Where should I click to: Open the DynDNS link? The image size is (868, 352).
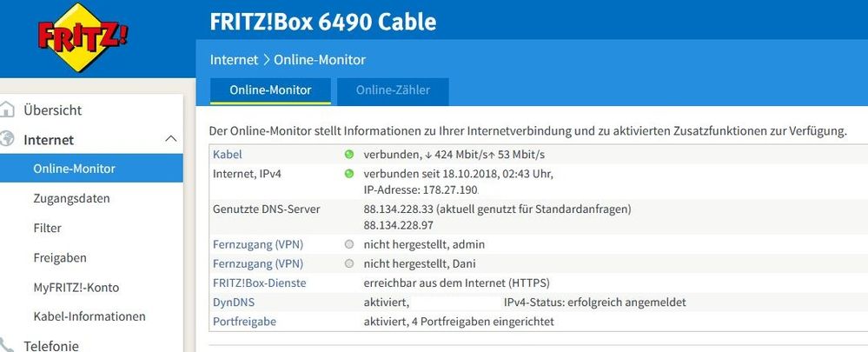click(x=233, y=302)
